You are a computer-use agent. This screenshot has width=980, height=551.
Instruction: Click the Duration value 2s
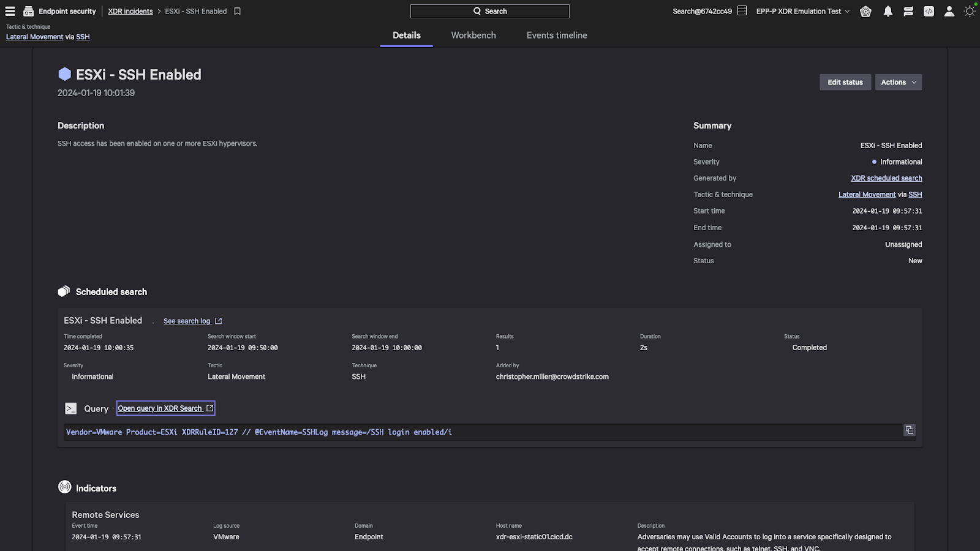644,348
